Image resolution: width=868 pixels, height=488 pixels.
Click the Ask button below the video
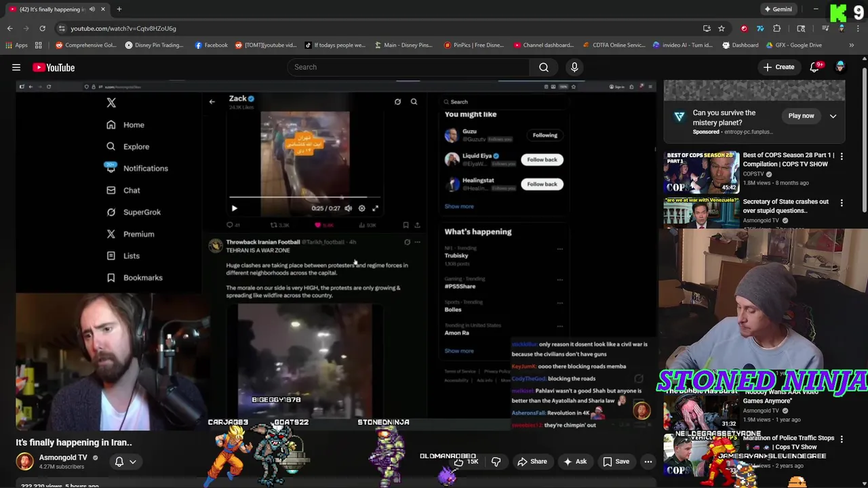574,462
